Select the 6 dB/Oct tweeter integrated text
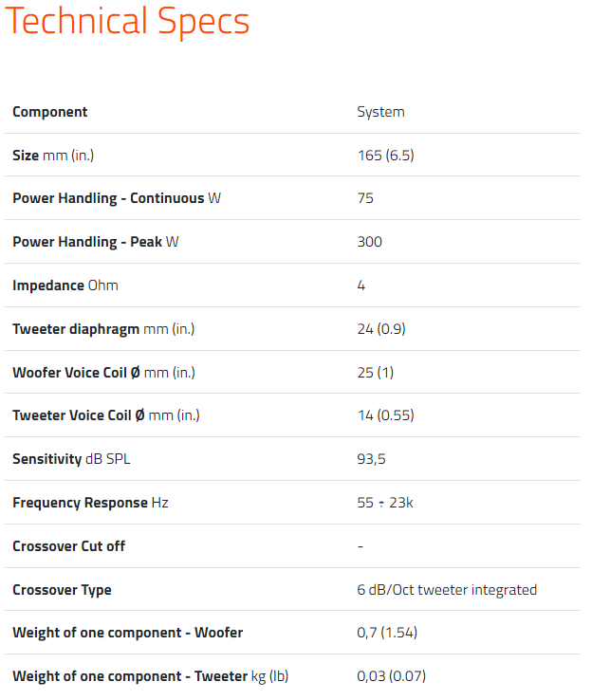Screen dimensions: 591x700 coord(447,590)
